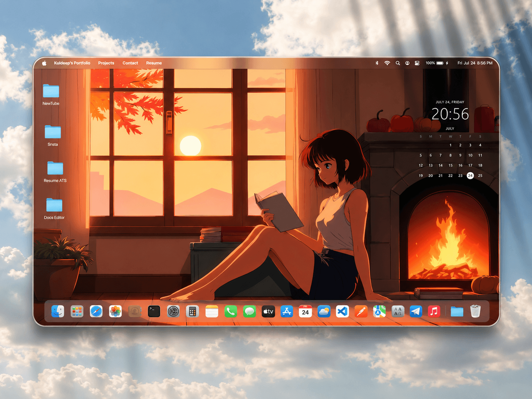Launch Visual Studio Code from dock
This screenshot has height=399, width=532.
342,312
